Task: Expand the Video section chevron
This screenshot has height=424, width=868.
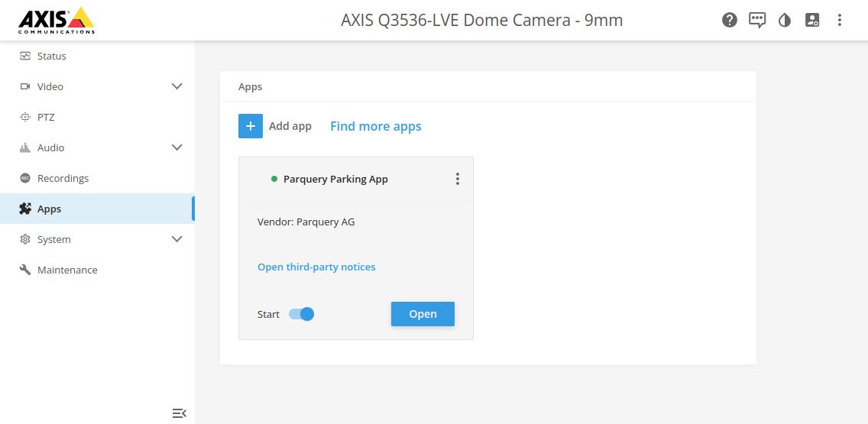Action: coord(177,86)
